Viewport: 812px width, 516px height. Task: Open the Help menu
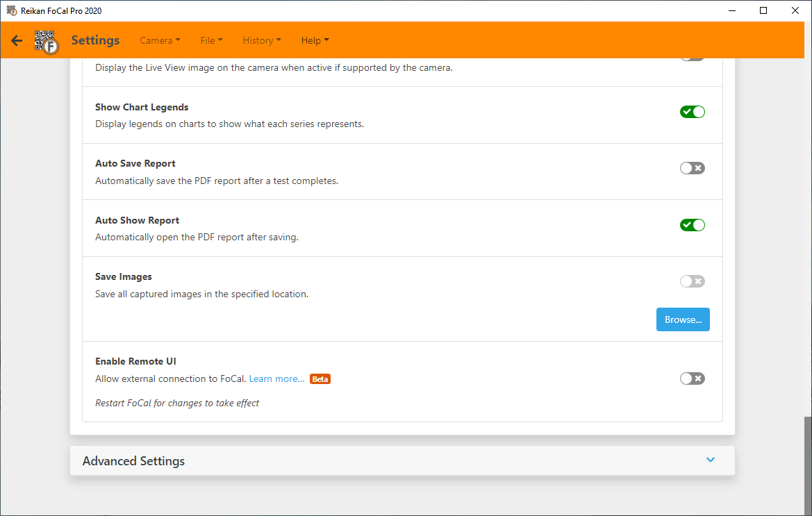click(315, 40)
